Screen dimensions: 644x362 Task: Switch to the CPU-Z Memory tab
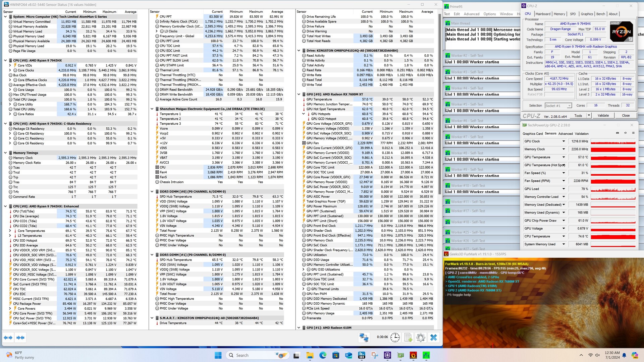tap(559, 14)
